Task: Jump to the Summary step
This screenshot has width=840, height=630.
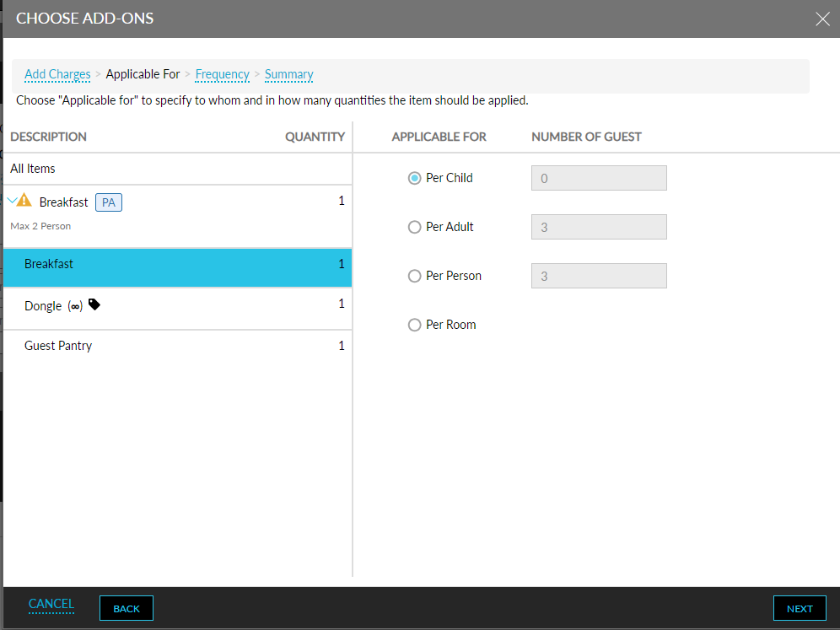Action: (x=288, y=74)
